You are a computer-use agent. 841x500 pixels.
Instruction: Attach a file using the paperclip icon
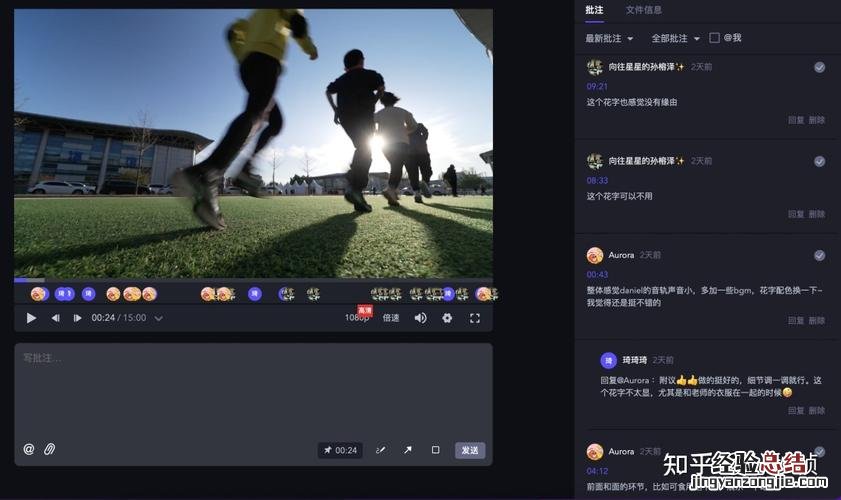tap(49, 450)
